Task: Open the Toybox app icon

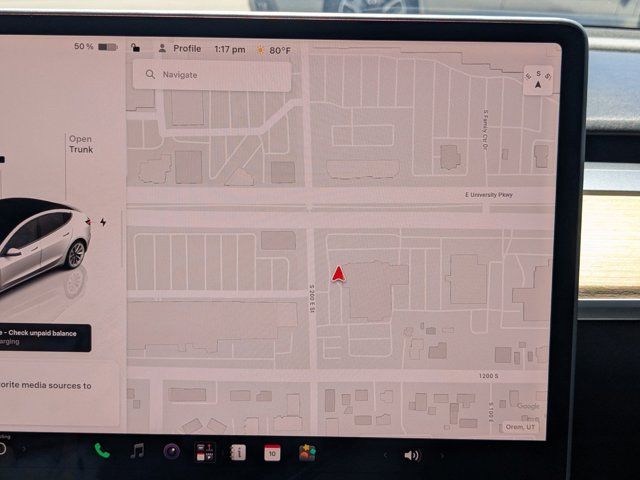Action: pyautogui.click(x=307, y=453)
